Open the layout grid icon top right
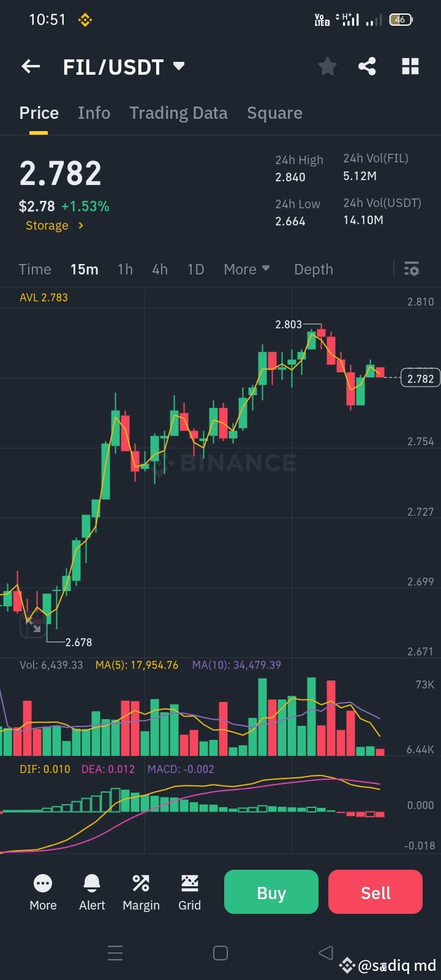441x980 pixels. [410, 66]
